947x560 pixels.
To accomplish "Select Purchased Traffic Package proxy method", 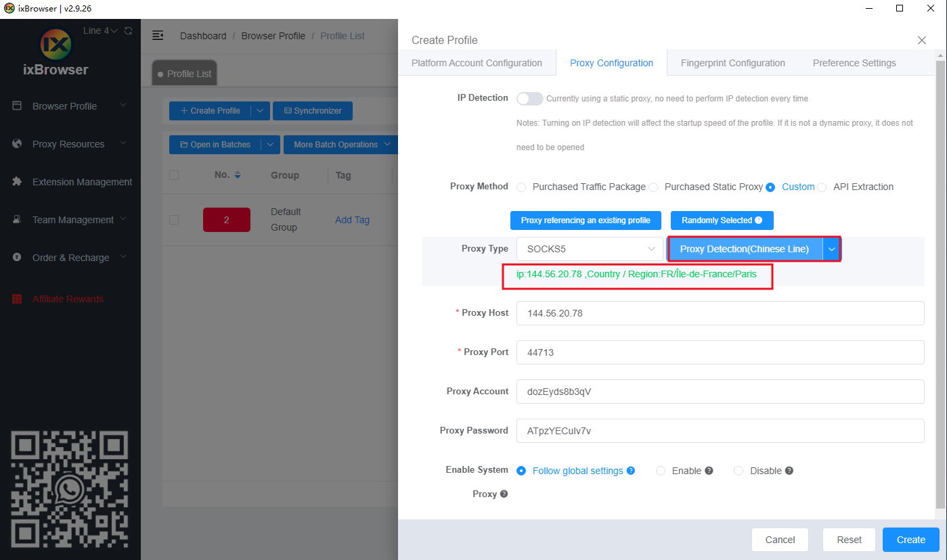I will tap(521, 187).
